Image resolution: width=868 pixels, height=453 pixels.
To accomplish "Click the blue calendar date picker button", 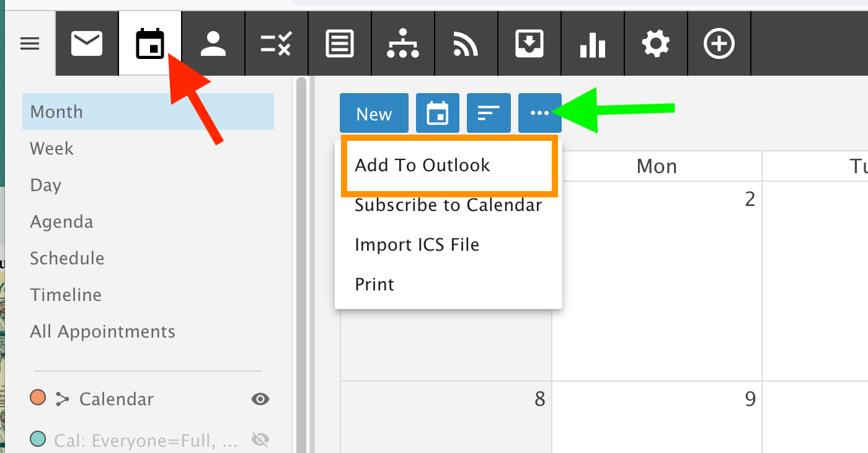I will [x=438, y=113].
